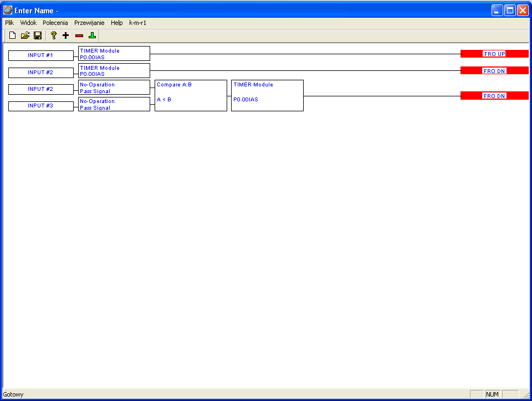The width and height of the screenshot is (532, 401).
Task: Select the Compare A:B block
Action: [191, 96]
